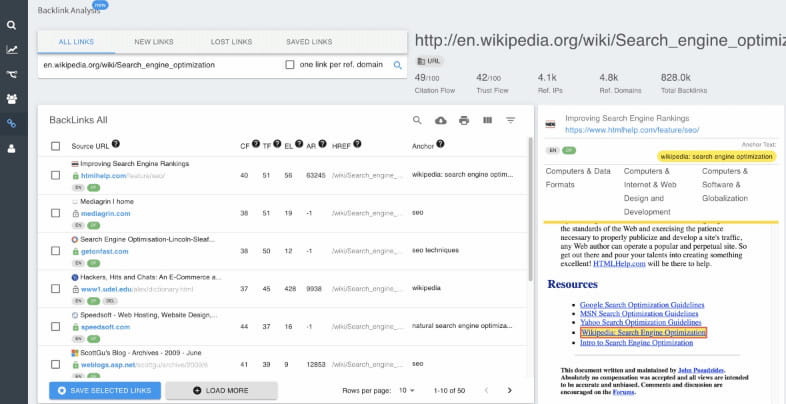The image size is (786, 404).
Task: Click MSN Search Optimization Guidelines link
Action: point(639,314)
